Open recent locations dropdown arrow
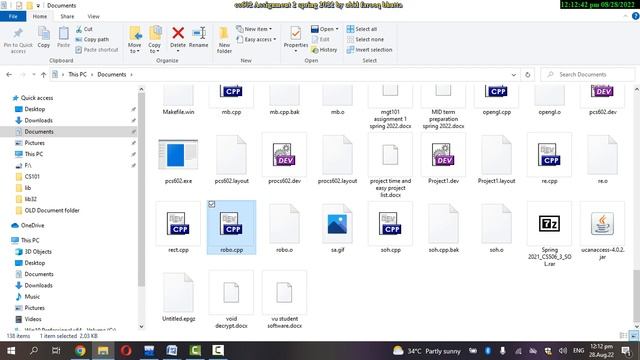The width and height of the screenshot is (640, 360). pos(33,75)
